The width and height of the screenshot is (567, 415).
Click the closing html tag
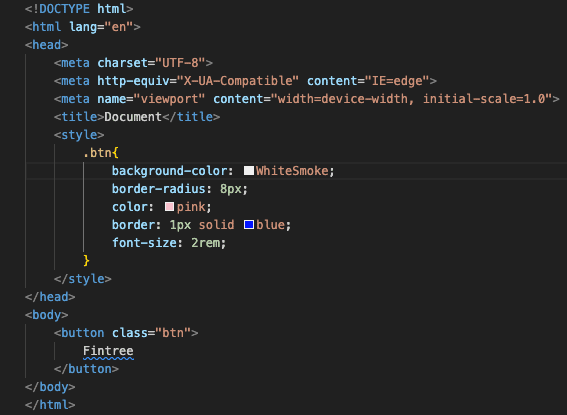pos(50,405)
